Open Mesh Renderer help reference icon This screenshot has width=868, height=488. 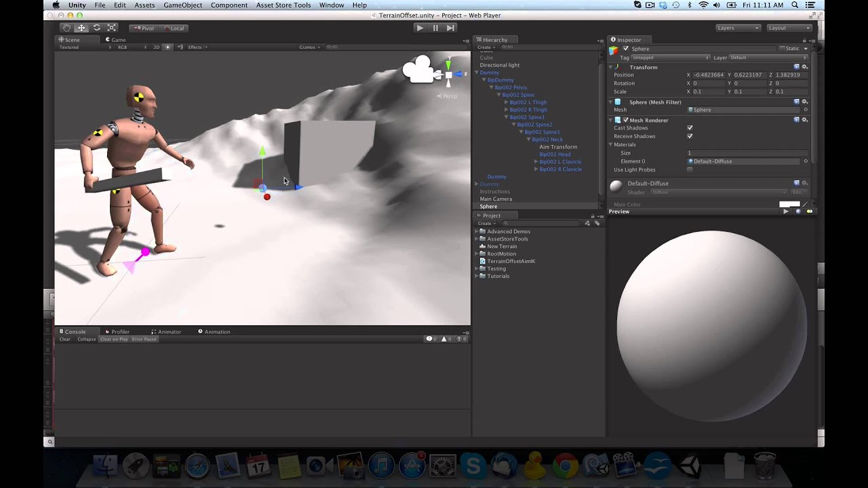coord(797,120)
